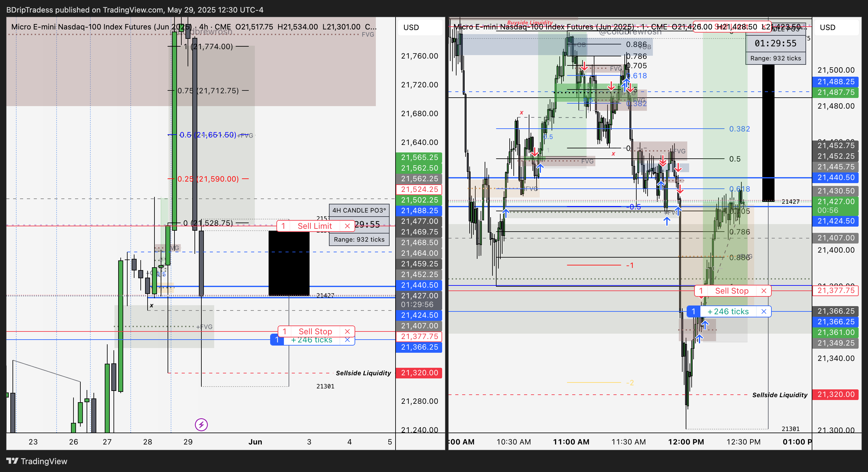Click the purple lightning bolt event icon
This screenshot has height=472, width=868.
tap(201, 424)
